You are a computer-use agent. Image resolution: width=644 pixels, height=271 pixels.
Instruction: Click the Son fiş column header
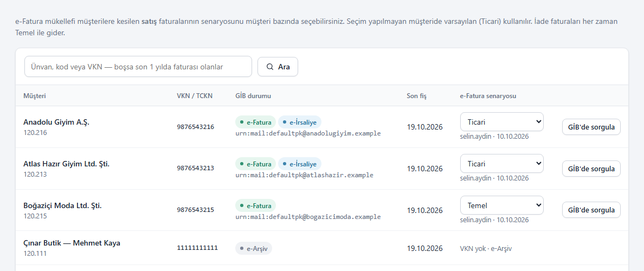(x=416, y=96)
